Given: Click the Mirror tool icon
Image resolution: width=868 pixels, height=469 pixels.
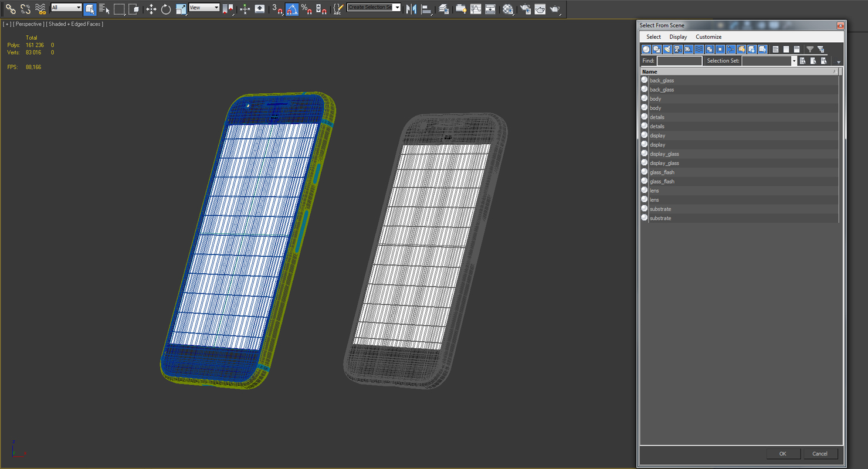Looking at the screenshot, I should click(411, 9).
